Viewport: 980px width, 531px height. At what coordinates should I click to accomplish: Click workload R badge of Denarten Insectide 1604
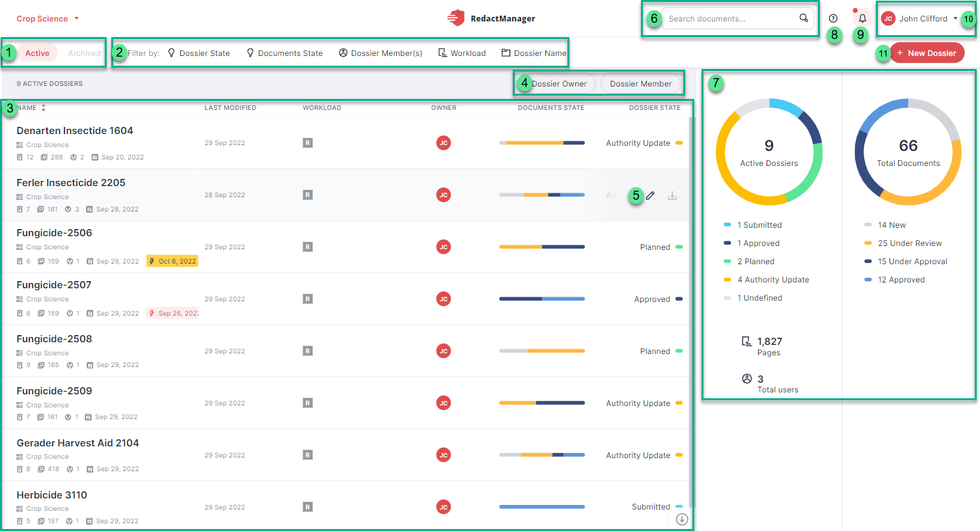click(308, 143)
